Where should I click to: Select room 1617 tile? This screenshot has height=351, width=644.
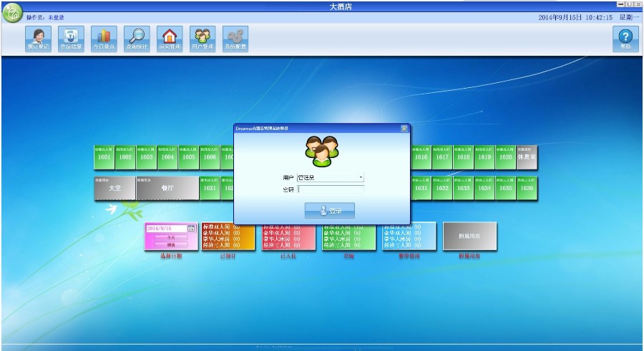[442, 157]
